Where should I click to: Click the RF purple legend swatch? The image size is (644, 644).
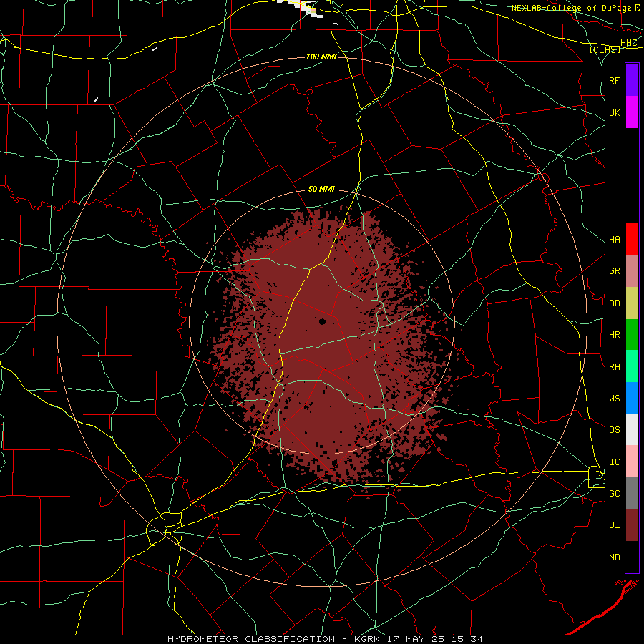(632, 80)
